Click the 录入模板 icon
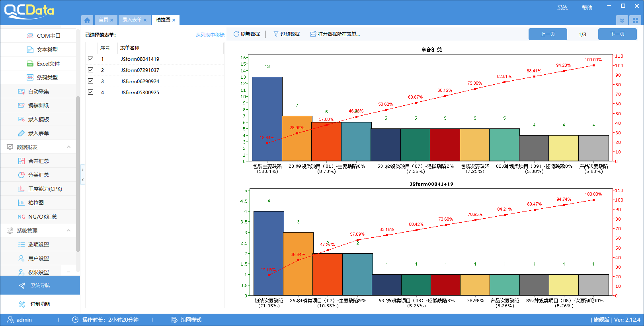Viewport: 644px width, 326px height. (x=21, y=119)
